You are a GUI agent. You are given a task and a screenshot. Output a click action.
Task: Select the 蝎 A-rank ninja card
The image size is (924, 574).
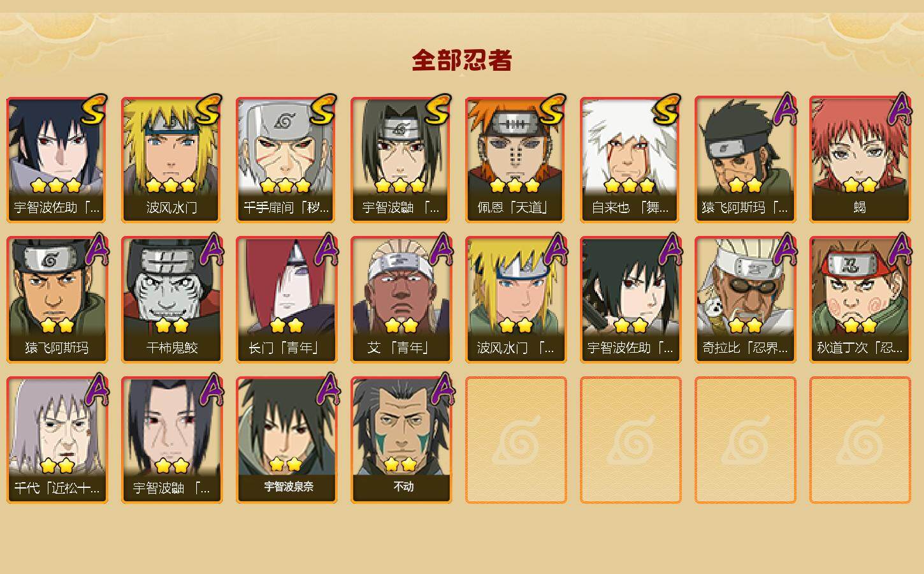click(860, 159)
